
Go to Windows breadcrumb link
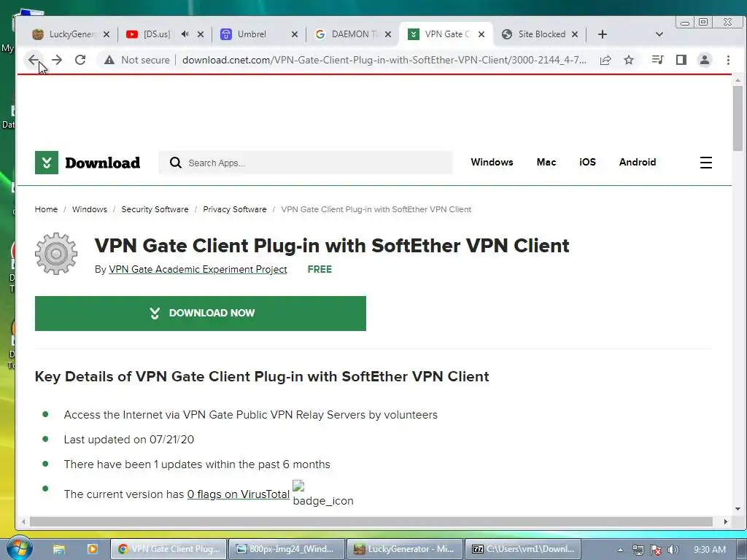click(90, 209)
